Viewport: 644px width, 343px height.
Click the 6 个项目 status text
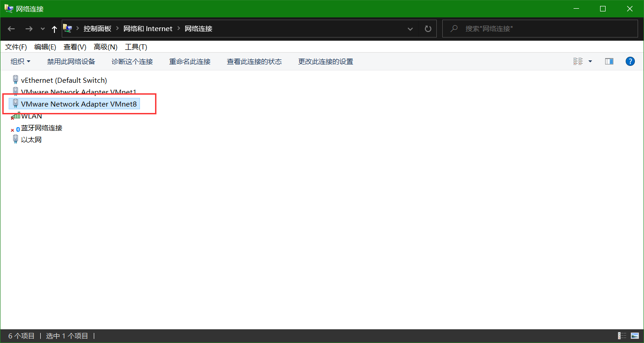tap(21, 336)
